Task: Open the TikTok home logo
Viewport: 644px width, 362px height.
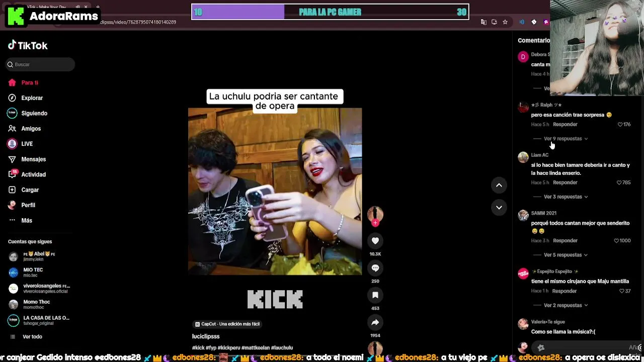Action: 28,45
